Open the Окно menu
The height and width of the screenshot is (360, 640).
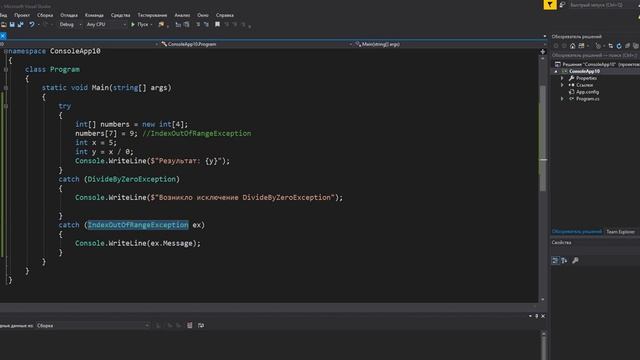point(203,15)
